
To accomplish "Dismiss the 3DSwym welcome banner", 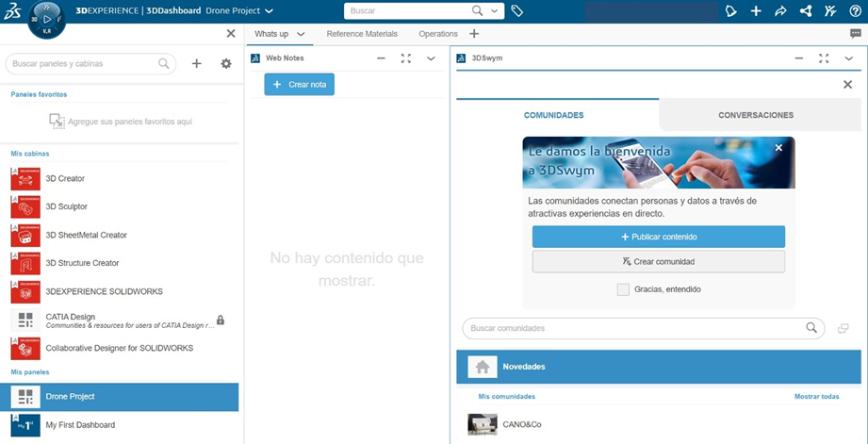I will [778, 148].
